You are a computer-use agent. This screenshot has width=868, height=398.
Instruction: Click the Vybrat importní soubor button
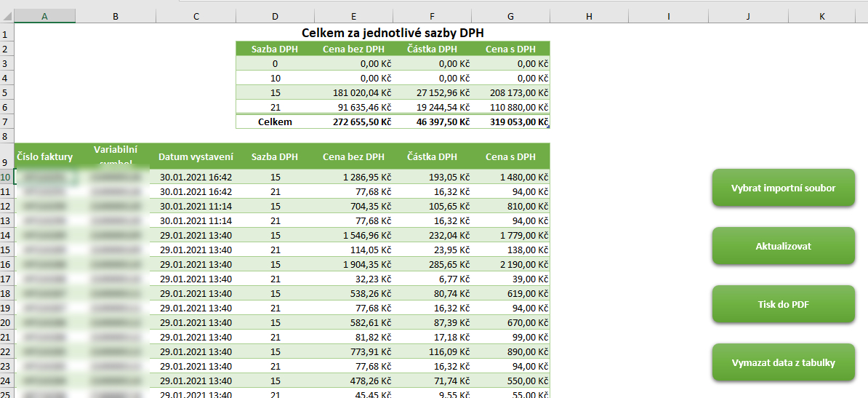point(783,188)
